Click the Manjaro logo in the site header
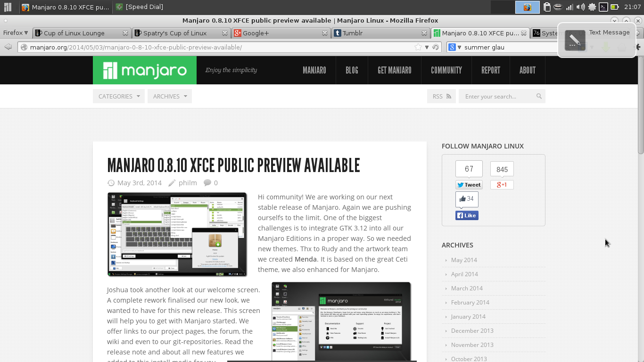The height and width of the screenshot is (362, 644). (x=145, y=70)
